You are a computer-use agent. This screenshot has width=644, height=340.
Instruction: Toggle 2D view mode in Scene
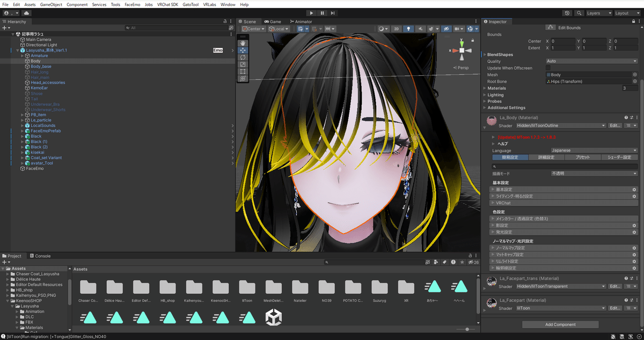tap(397, 29)
